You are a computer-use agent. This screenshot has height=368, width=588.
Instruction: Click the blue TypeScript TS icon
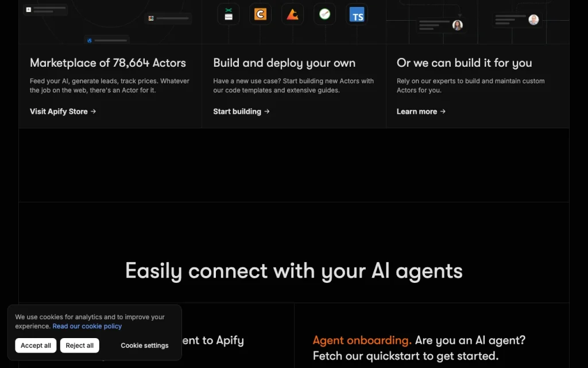357,14
